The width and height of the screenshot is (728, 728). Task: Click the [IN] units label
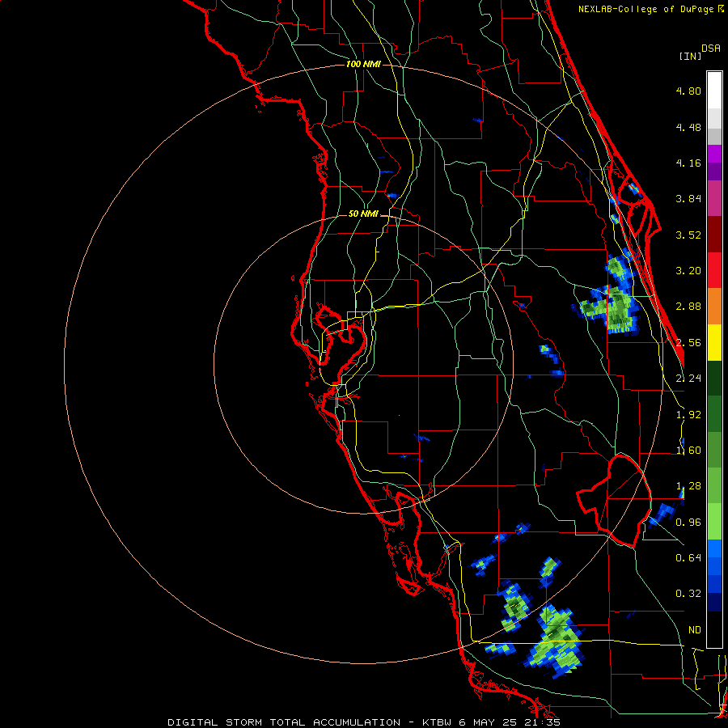pyautogui.click(x=690, y=56)
